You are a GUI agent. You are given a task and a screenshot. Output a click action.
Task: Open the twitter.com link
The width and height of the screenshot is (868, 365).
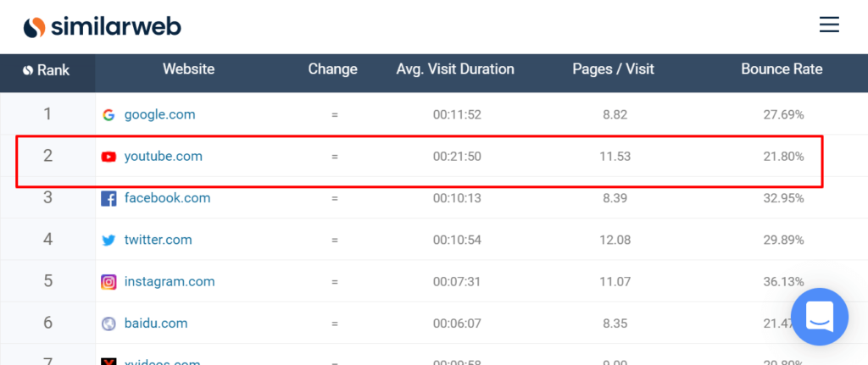[158, 240]
